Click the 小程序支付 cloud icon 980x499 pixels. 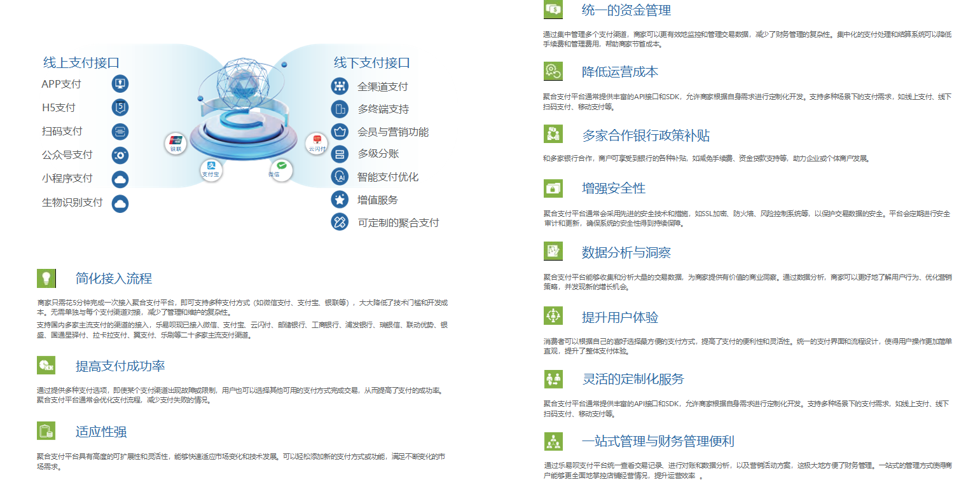coord(120,179)
